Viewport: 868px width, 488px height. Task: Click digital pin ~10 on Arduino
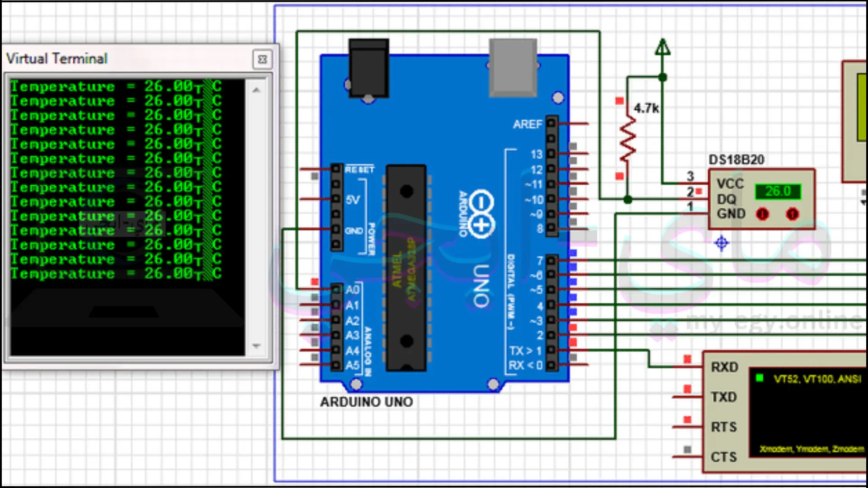(x=551, y=199)
